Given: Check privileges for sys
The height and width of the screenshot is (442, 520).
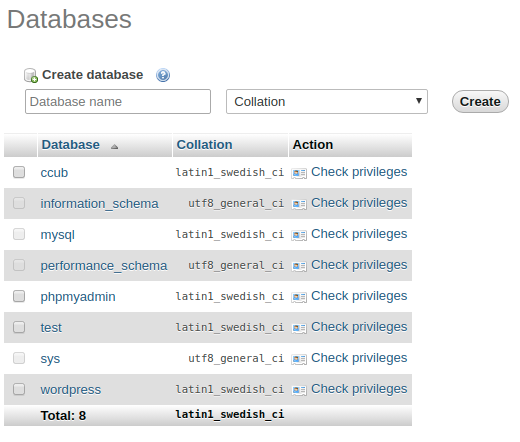Looking at the screenshot, I should [359, 358].
